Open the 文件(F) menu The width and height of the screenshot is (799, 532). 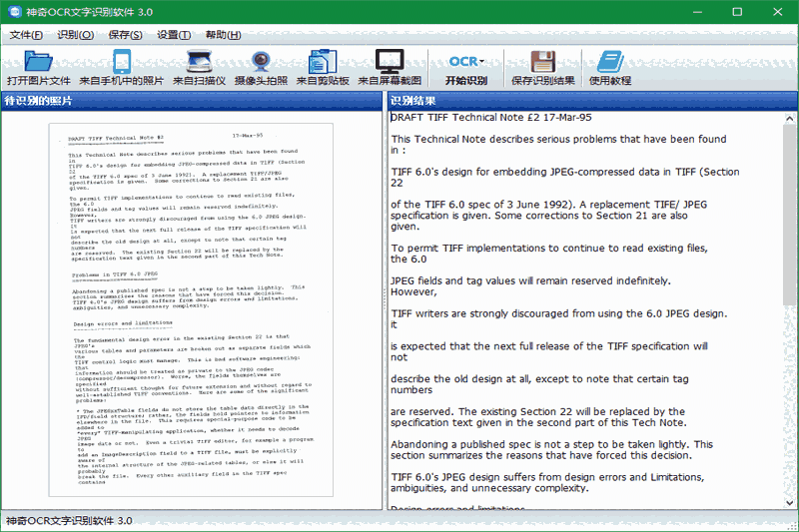coord(26,35)
